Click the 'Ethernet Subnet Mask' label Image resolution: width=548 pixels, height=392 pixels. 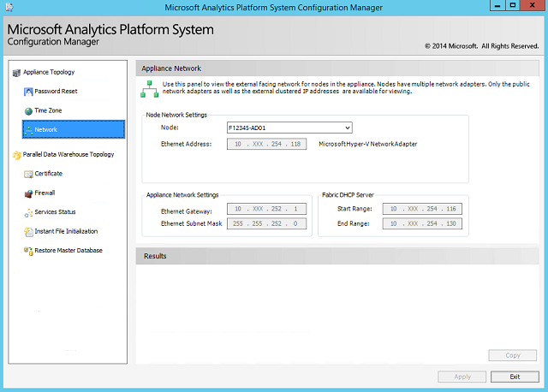(x=191, y=223)
